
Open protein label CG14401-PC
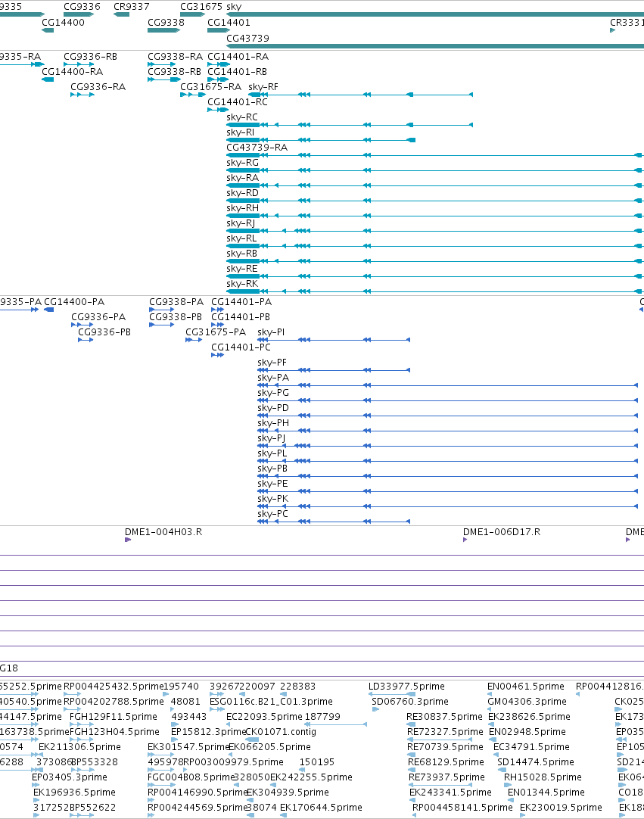tap(241, 347)
